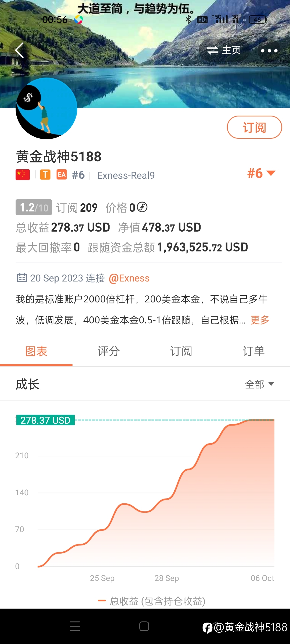The height and width of the screenshot is (644, 290).
Task: Open the three-dot more options menu
Action: 269,50
